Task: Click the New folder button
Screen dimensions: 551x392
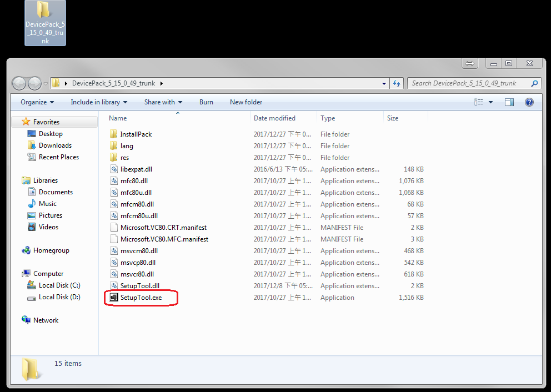Action: click(x=246, y=102)
